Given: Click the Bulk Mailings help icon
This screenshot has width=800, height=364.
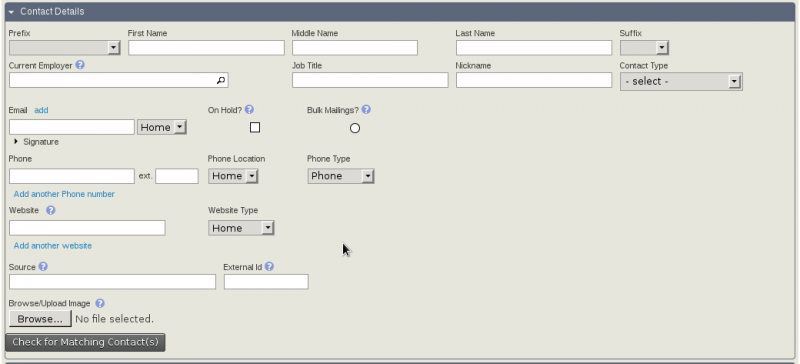Looking at the screenshot, I should coord(366,109).
